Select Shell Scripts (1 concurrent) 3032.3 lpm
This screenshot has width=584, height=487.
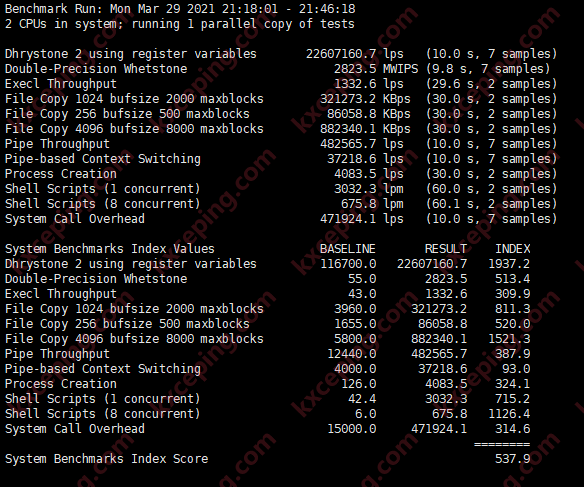(369, 189)
